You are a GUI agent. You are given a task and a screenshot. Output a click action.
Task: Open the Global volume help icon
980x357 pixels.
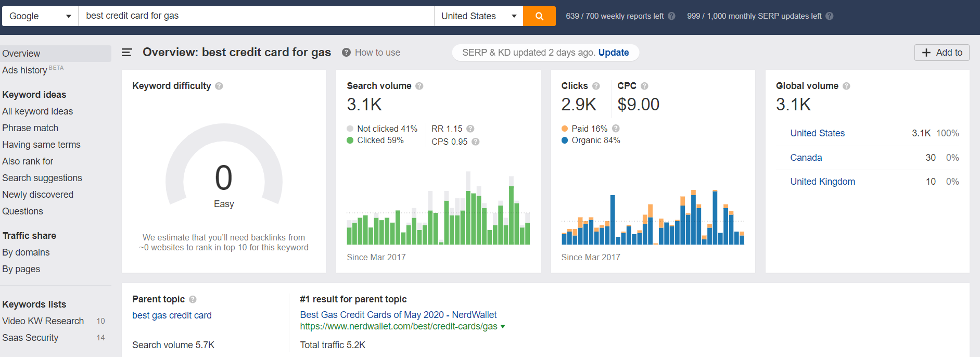tap(846, 86)
